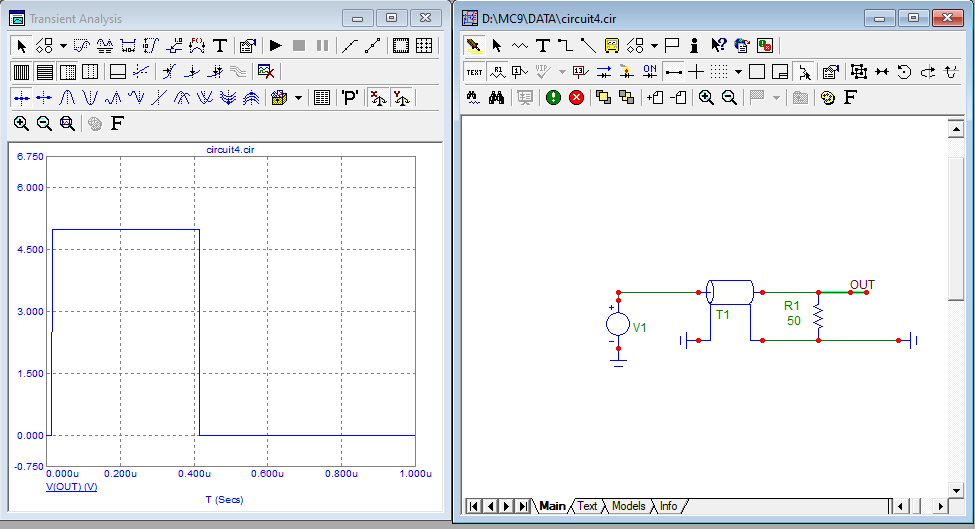
Task: Open the grid dots dropdown arrow
Action: pyautogui.click(x=738, y=72)
